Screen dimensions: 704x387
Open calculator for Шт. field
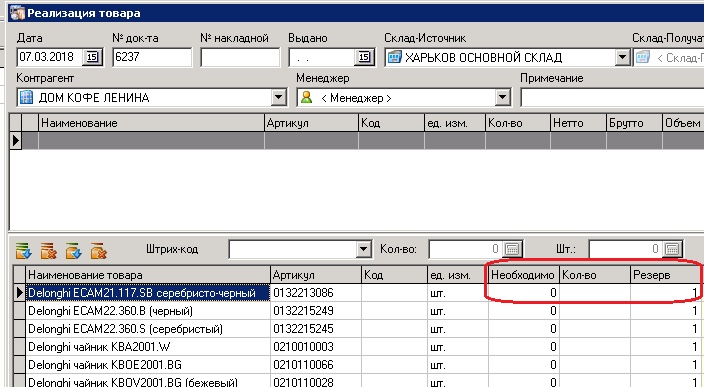click(672, 249)
